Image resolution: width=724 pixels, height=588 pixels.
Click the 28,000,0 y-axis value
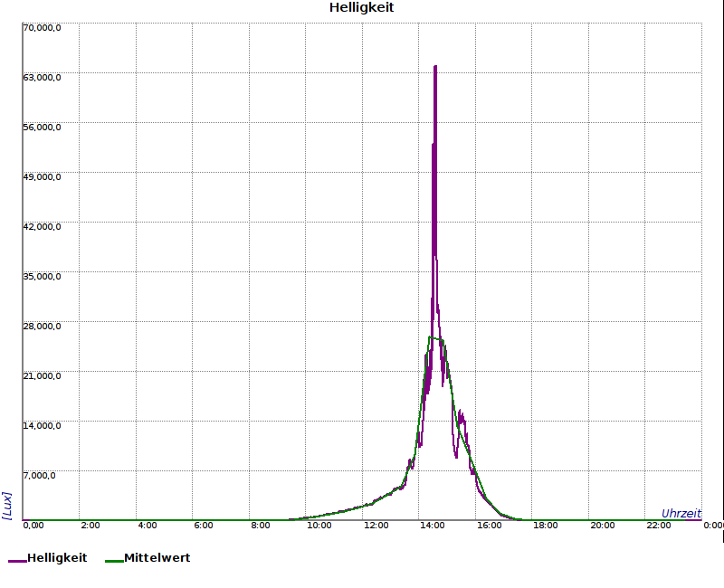[x=42, y=327]
